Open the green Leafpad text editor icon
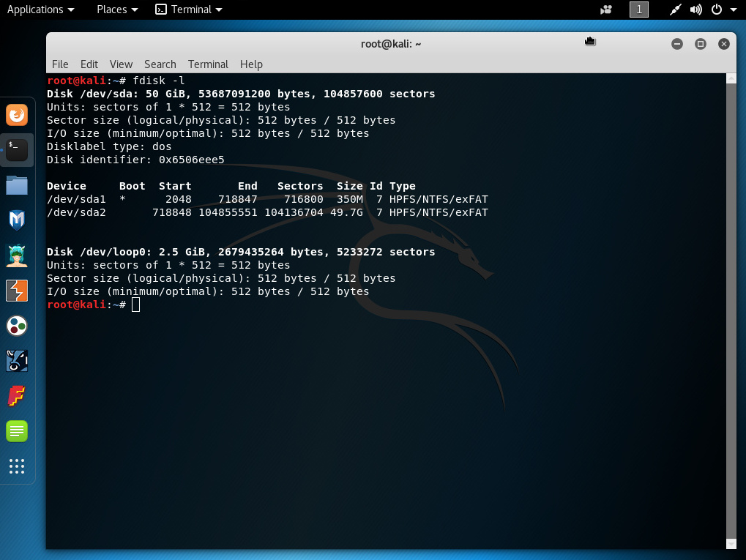The width and height of the screenshot is (746, 560). coord(17,430)
